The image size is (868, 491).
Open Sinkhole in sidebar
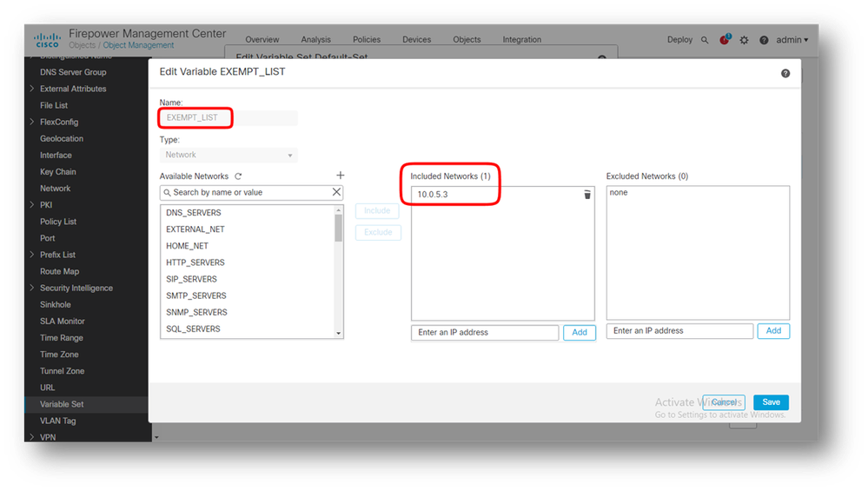coord(55,304)
